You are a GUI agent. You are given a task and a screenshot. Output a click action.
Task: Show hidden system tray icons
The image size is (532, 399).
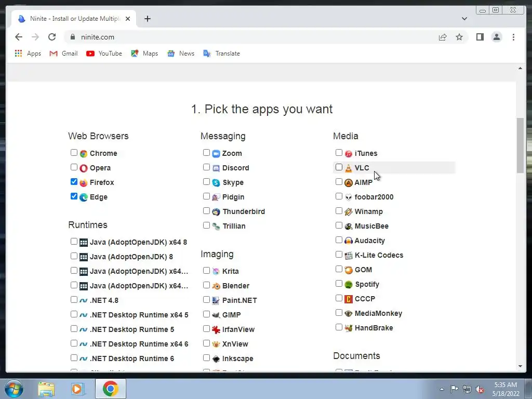pyautogui.click(x=442, y=389)
